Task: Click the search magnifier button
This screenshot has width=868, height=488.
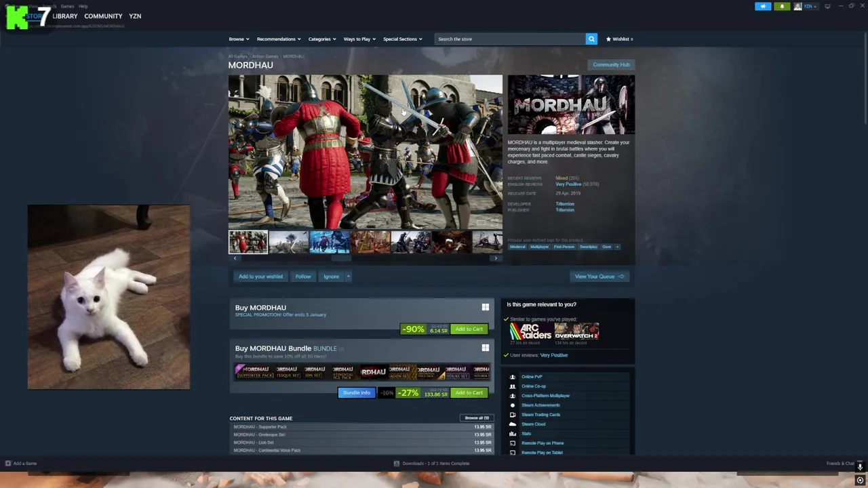Action: [x=591, y=39]
